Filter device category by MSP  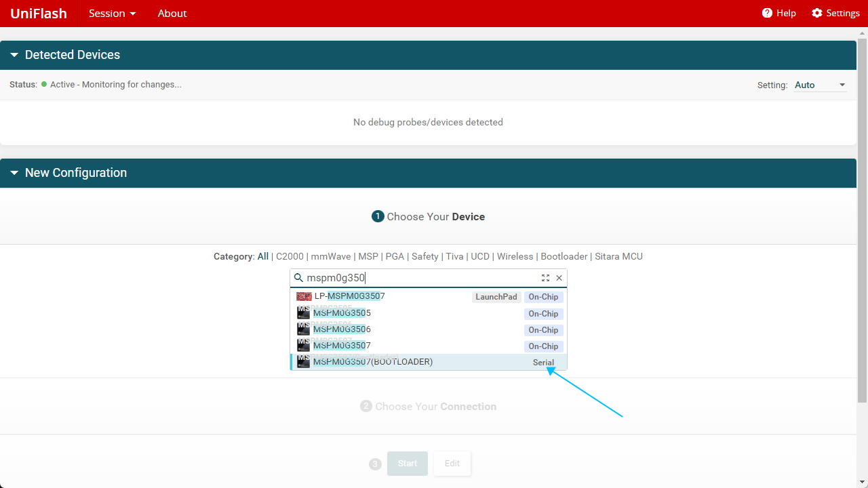368,256
